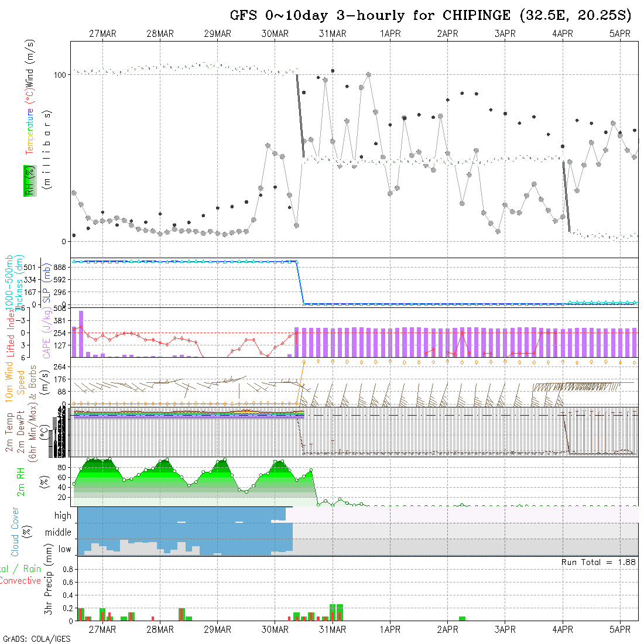
Task: Select the 30MAR label on the top axis
Action: pos(275,34)
